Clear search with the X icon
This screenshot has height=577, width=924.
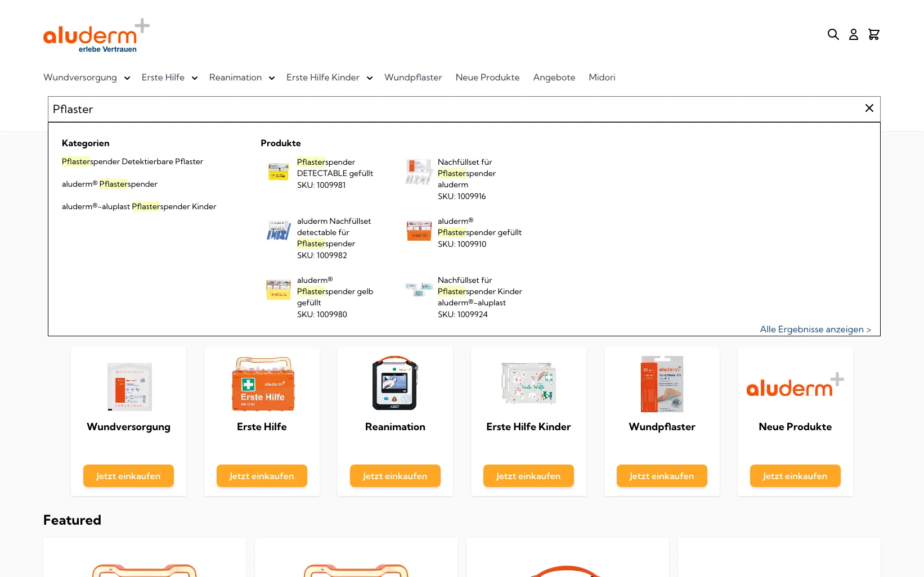869,108
